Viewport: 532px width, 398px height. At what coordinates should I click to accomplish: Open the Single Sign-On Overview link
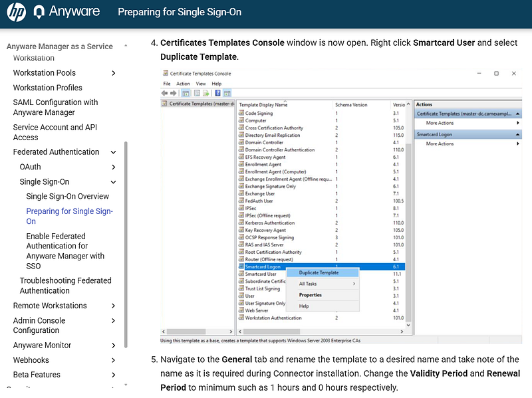(68, 197)
